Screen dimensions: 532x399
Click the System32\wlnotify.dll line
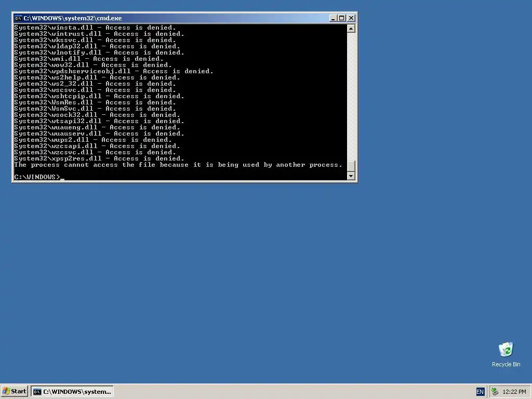click(x=99, y=52)
